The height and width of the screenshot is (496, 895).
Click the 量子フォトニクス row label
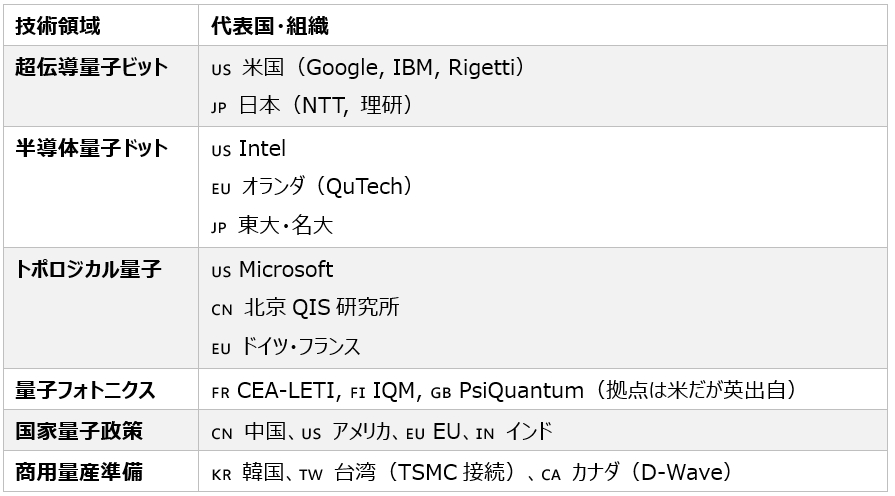pyautogui.click(x=86, y=391)
